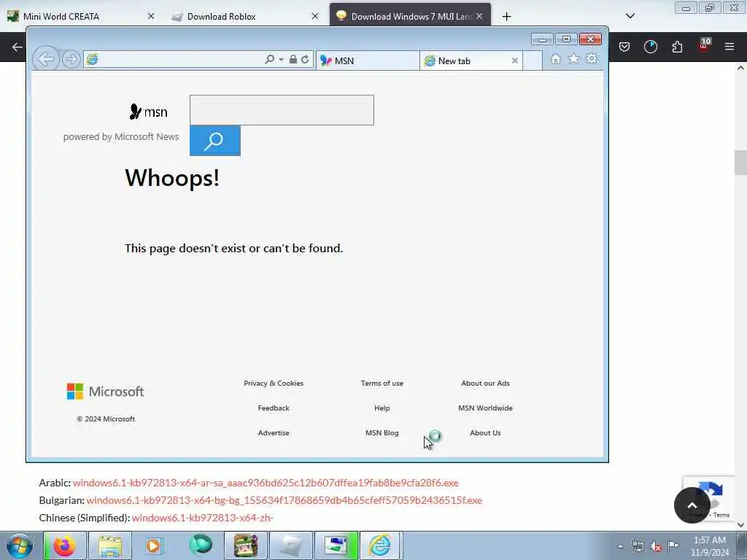This screenshot has height=560, width=747.
Task: Close the Download Windows 7 MUI tab
Action: (x=479, y=16)
